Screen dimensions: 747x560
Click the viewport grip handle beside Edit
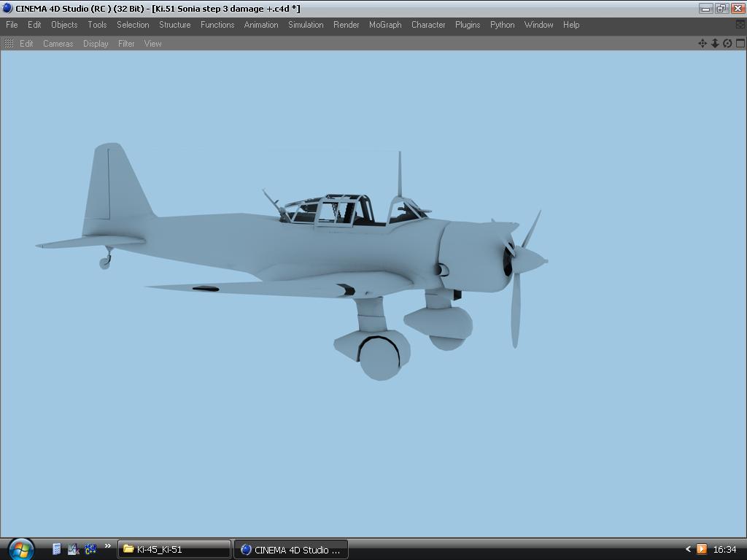point(9,44)
